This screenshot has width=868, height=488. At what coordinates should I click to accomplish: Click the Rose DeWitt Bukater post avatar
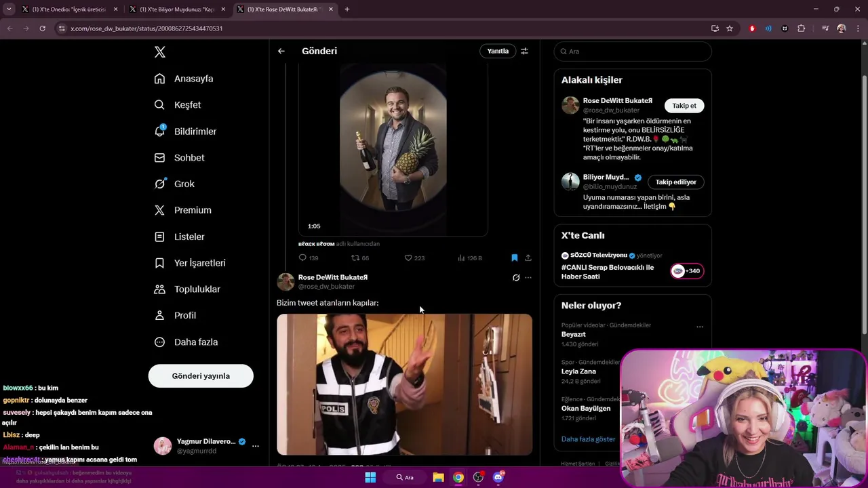click(x=285, y=282)
